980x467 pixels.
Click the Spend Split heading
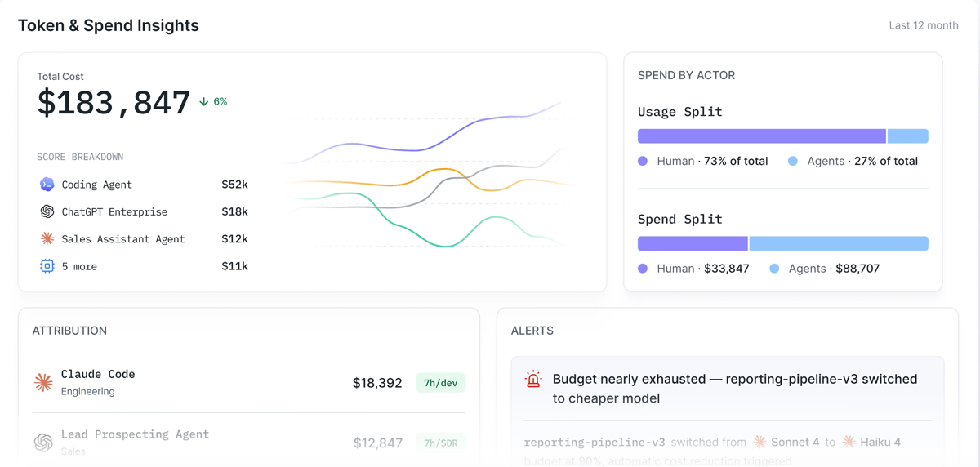pos(679,219)
